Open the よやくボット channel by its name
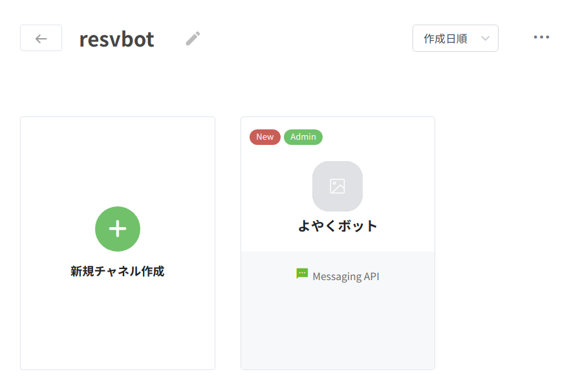 338,226
